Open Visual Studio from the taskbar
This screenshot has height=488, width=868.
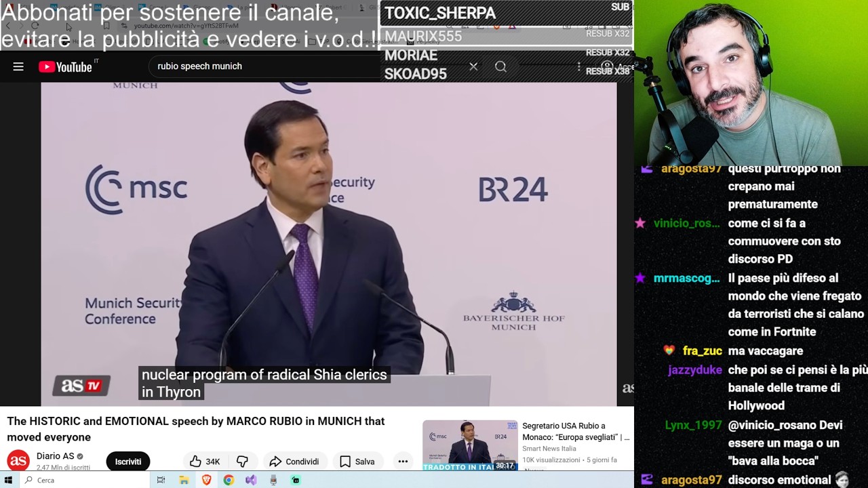pos(251,480)
